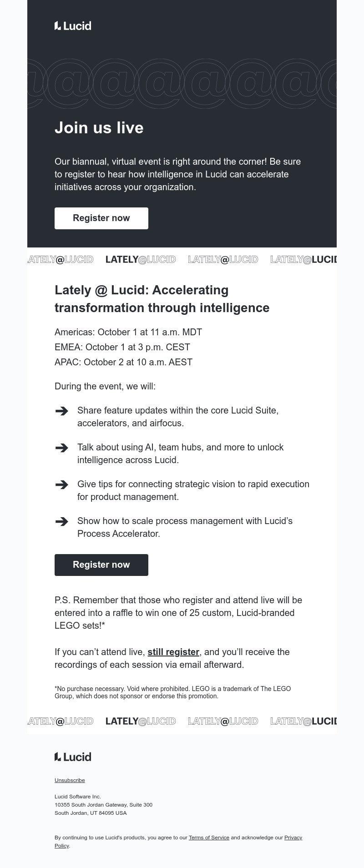Click the arrow icon beside "Share feature updates"
The height and width of the screenshot is (868, 364).
click(61, 411)
